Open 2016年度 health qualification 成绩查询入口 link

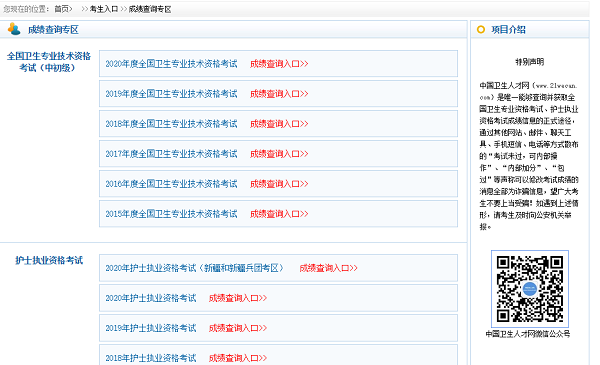[x=279, y=184]
